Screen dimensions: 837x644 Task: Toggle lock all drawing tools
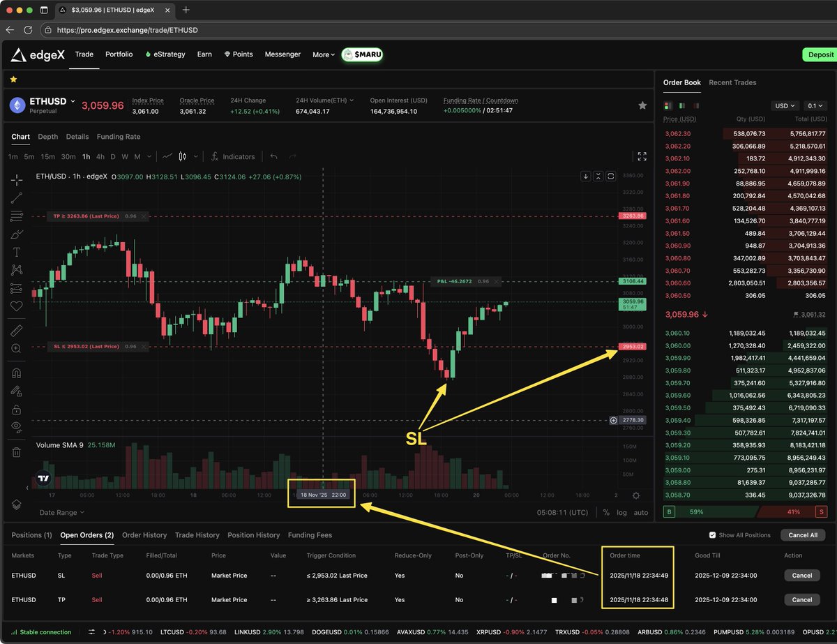click(x=17, y=410)
